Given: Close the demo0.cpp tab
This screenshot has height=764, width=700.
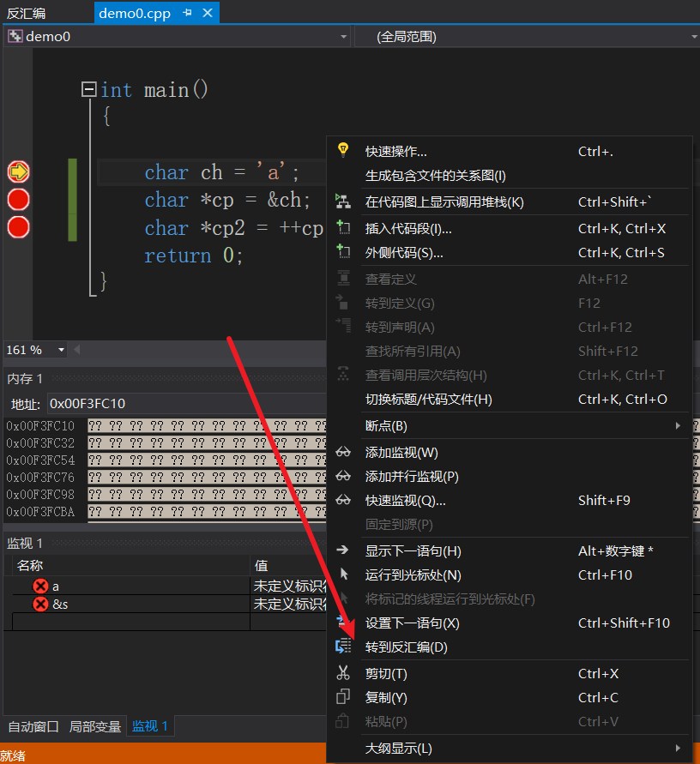Looking at the screenshot, I should tap(208, 13).
